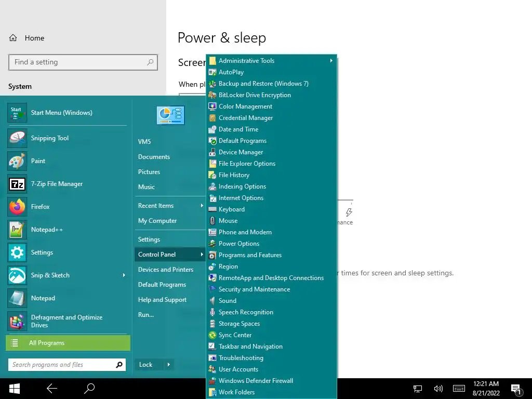The image size is (532, 399).
Task: Launch Notepad from its icon
Action: tap(17, 298)
